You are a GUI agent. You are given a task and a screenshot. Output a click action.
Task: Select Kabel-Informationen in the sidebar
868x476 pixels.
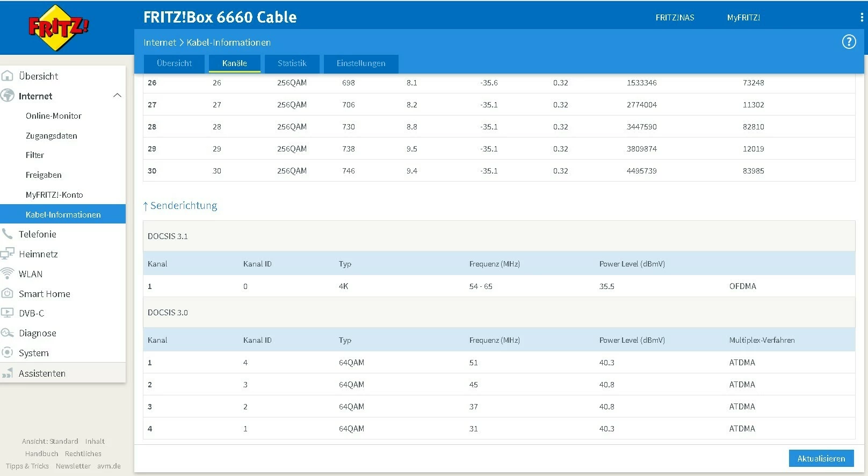click(63, 214)
